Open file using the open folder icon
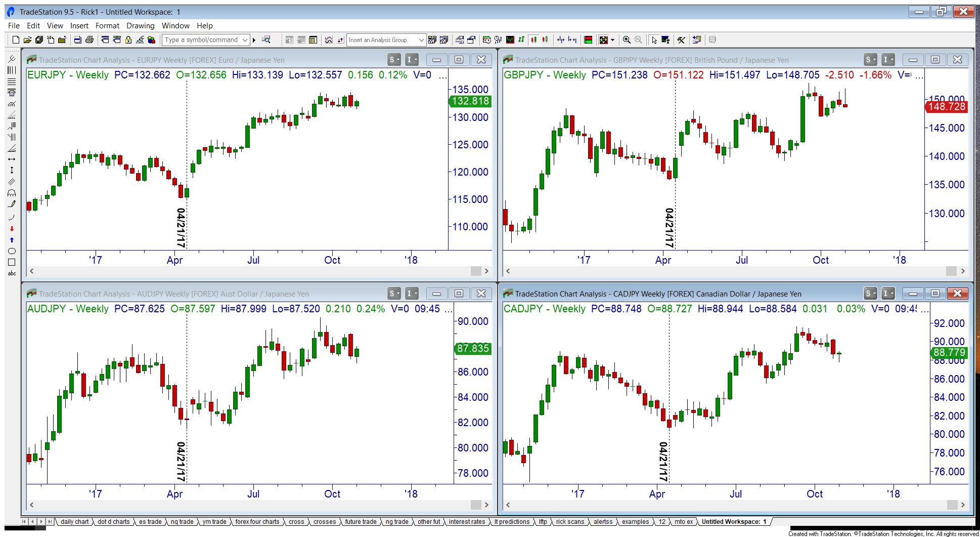 (27, 40)
